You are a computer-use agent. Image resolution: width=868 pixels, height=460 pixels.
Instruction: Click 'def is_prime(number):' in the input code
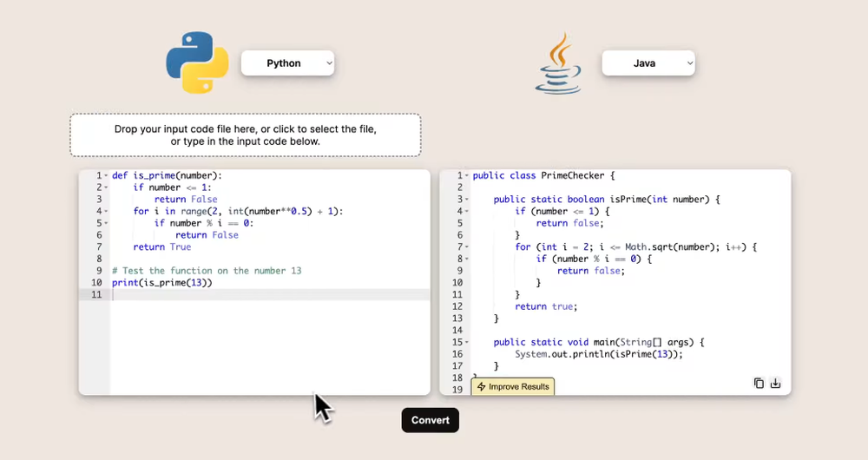tap(167, 175)
